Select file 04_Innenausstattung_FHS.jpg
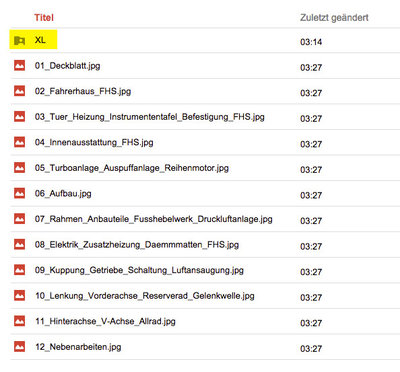Screen dimensions: 400x372 pyautogui.click(x=94, y=143)
